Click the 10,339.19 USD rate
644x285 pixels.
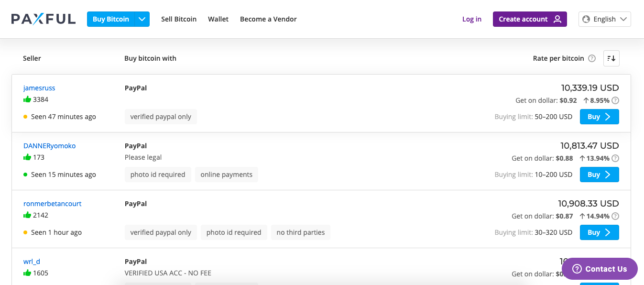tap(590, 88)
